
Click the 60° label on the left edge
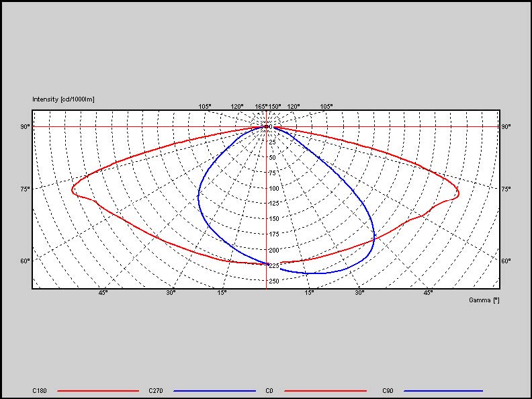(x=26, y=261)
